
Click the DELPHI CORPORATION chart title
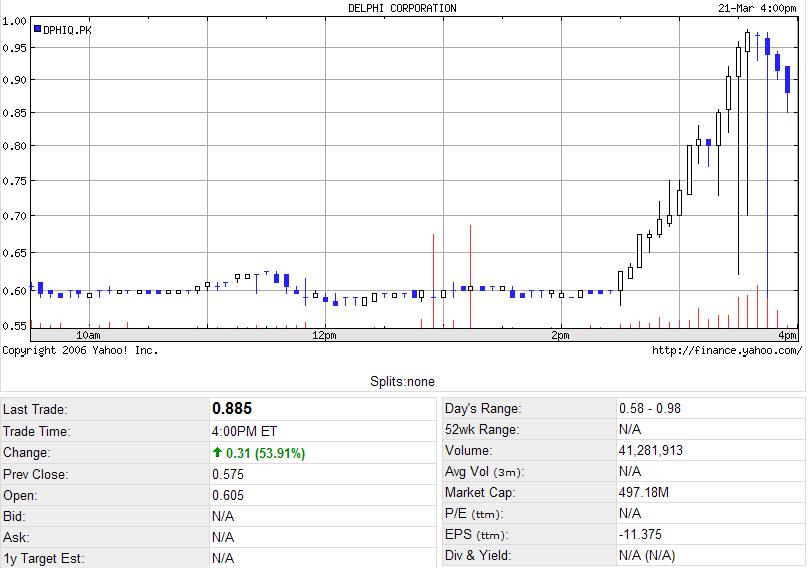[402, 8]
